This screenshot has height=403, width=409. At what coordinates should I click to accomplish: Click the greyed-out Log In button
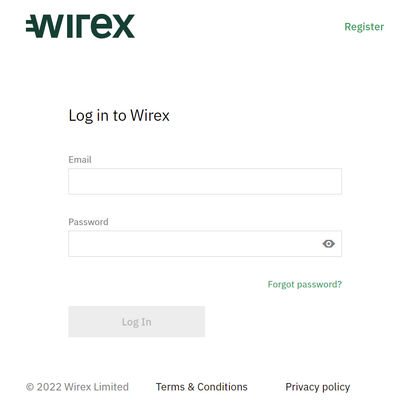[x=137, y=322]
